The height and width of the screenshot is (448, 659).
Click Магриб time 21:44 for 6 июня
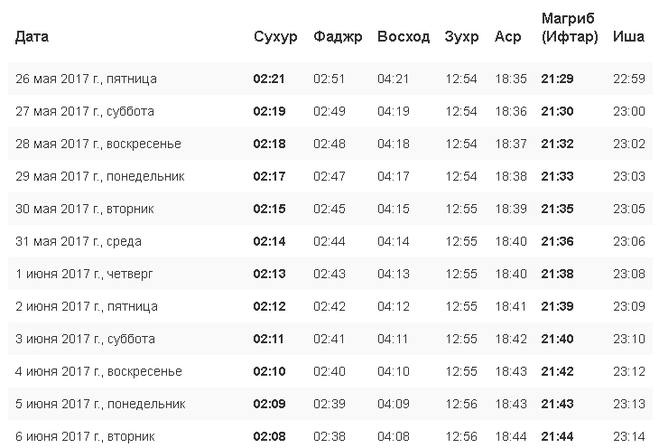coord(557,436)
